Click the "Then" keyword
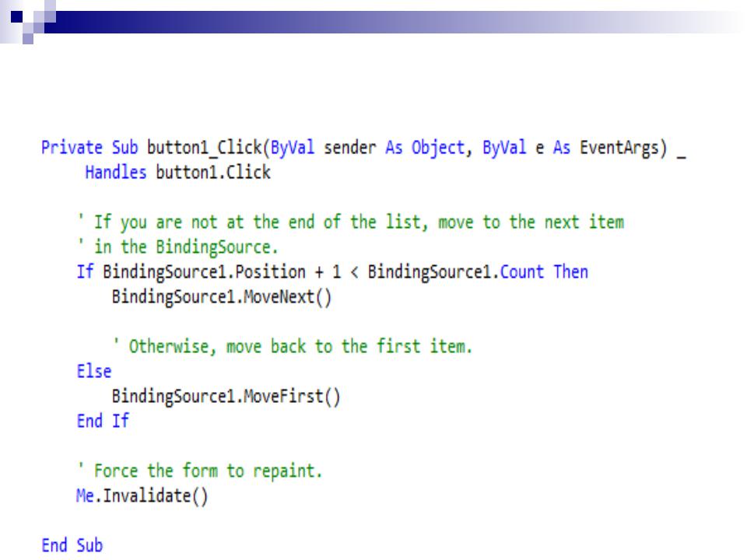This screenshot has width=747, height=560. tap(570, 272)
